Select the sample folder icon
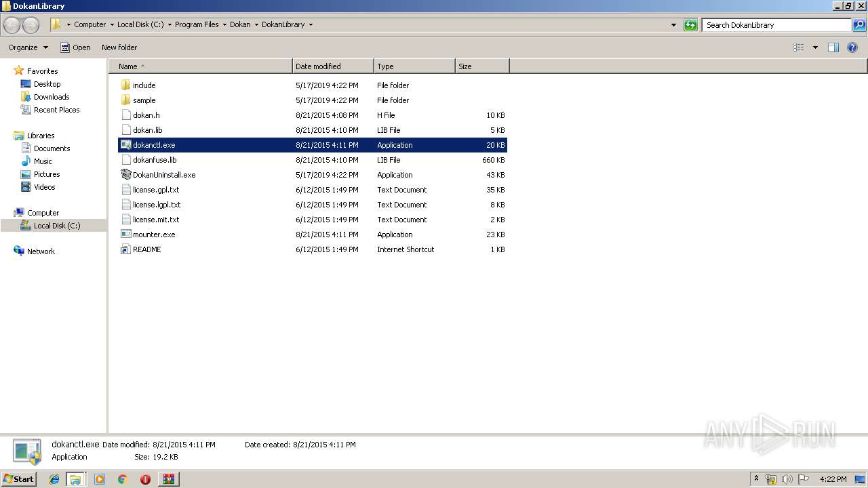This screenshot has width=868, height=488. 125,100
